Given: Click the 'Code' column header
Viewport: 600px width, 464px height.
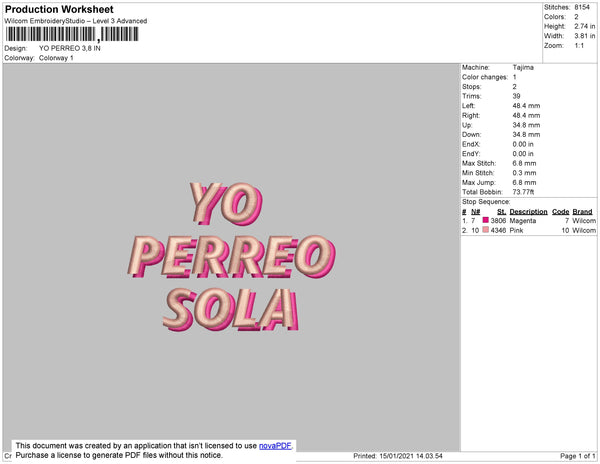Looking at the screenshot, I should click(561, 212).
